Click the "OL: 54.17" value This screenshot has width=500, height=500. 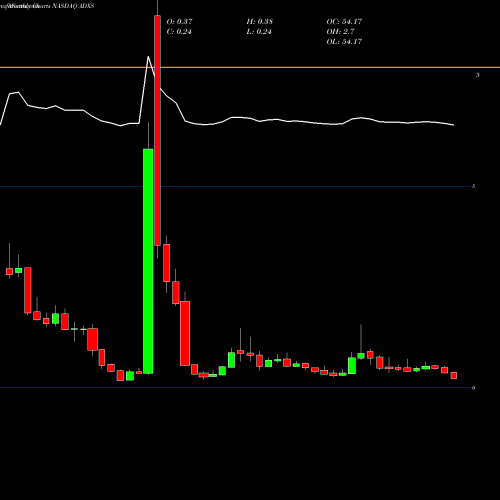[x=344, y=42]
